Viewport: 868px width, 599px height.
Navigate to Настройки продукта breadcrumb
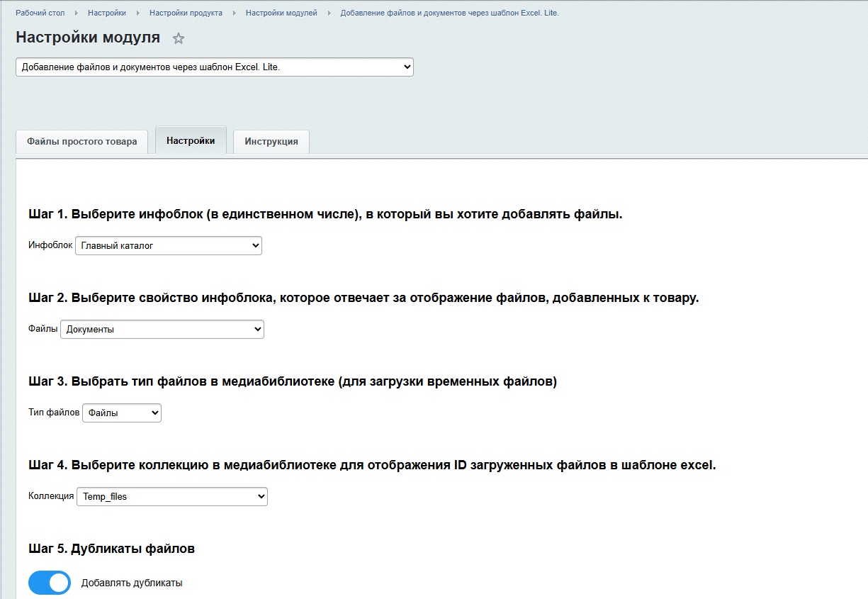[186, 13]
